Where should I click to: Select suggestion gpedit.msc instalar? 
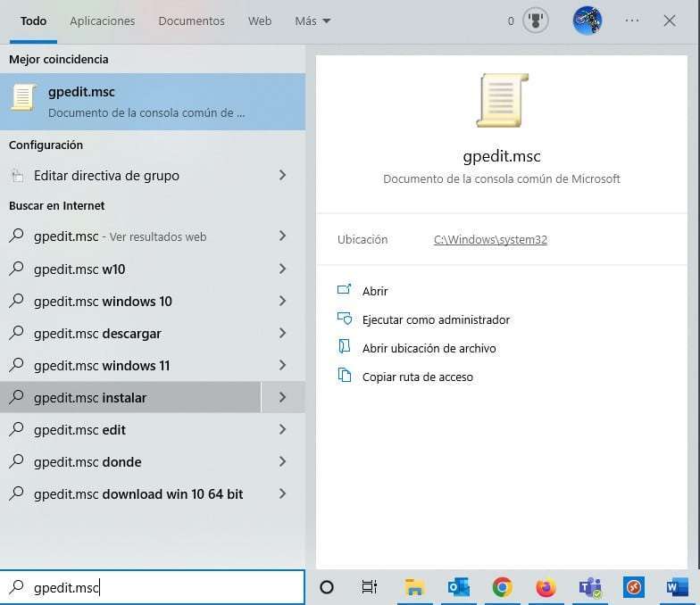tap(130, 397)
